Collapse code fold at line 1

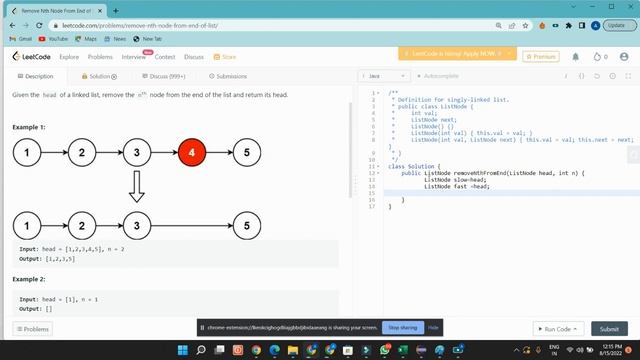pyautogui.click(x=378, y=93)
